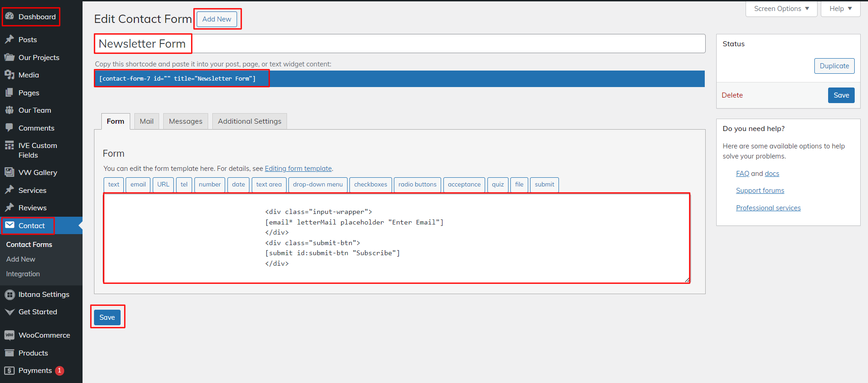Click the Ibtana Settings icon

[x=9, y=294]
